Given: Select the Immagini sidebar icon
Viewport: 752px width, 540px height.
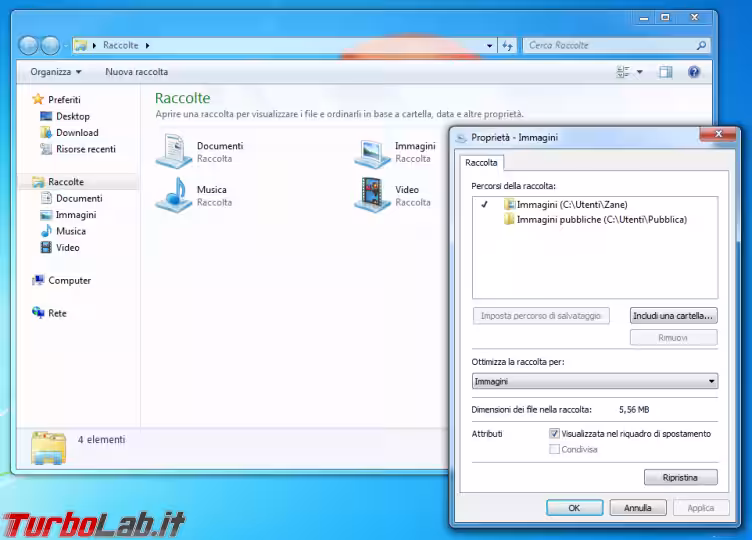Looking at the screenshot, I should point(46,214).
